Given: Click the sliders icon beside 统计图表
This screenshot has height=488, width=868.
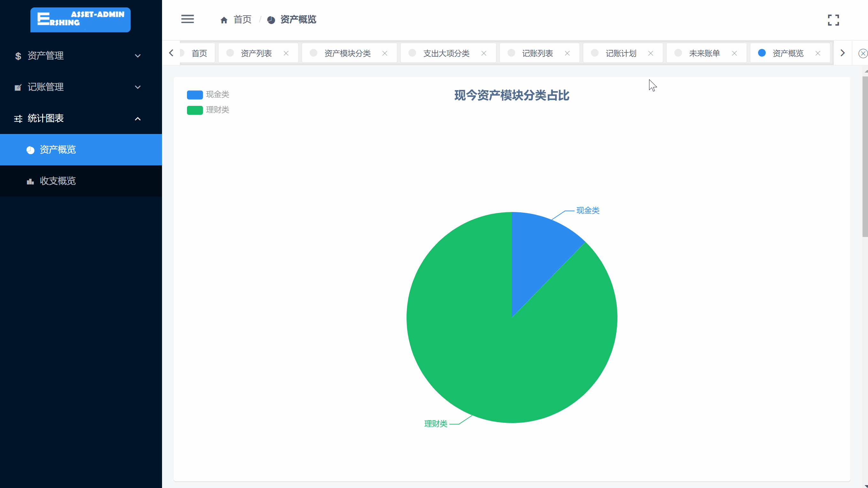Looking at the screenshot, I should [x=18, y=119].
